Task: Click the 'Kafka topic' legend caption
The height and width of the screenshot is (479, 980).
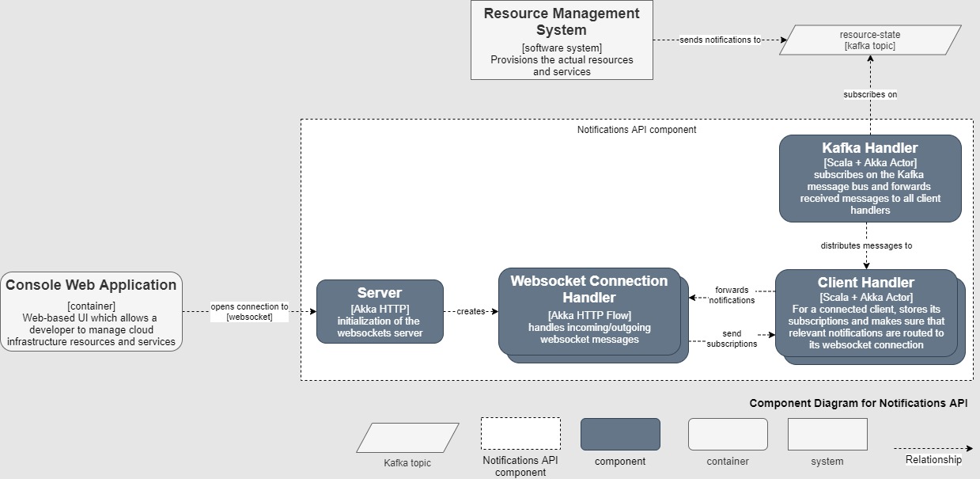Action: pos(407,463)
